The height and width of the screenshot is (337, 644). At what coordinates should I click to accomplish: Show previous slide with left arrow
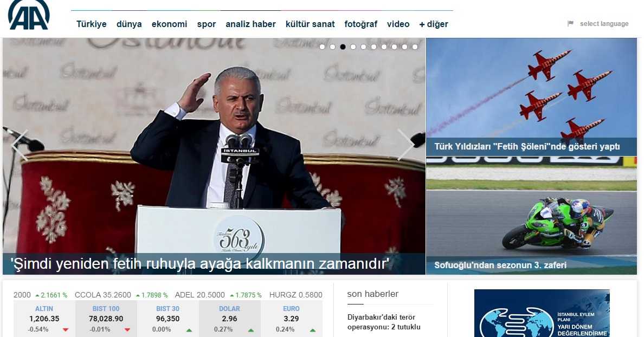tap(20, 145)
